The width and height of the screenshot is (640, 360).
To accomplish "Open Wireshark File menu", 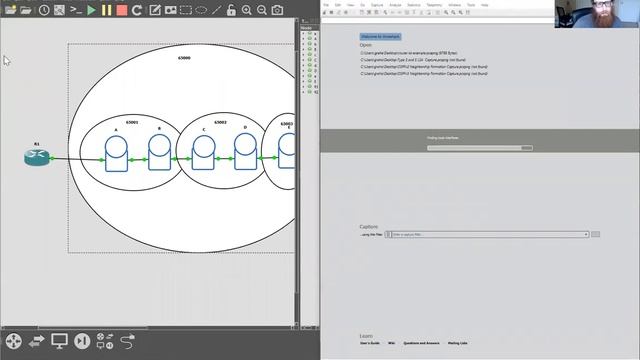I will 326,5.
